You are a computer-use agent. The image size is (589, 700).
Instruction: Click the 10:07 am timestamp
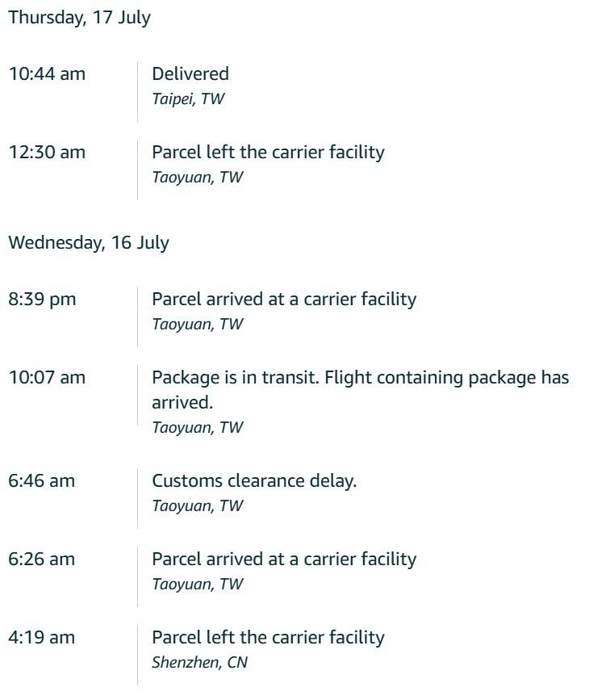(x=47, y=378)
